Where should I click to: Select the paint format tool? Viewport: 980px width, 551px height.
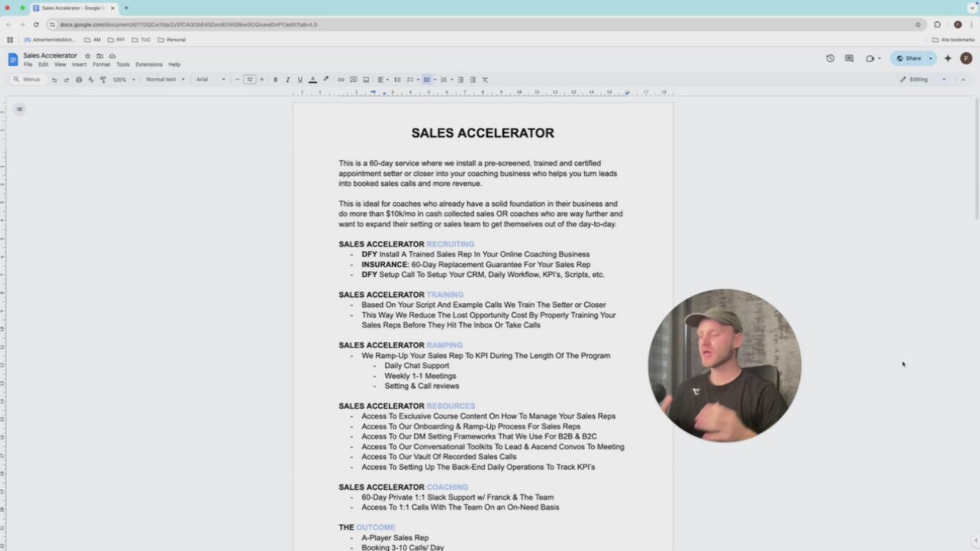pyautogui.click(x=103, y=80)
